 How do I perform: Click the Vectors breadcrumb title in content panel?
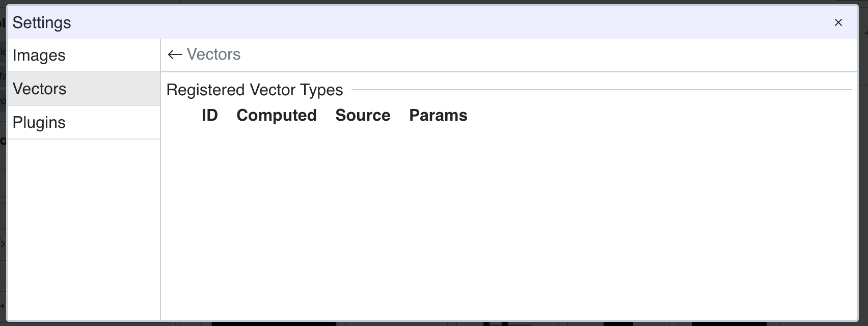pyautogui.click(x=213, y=55)
